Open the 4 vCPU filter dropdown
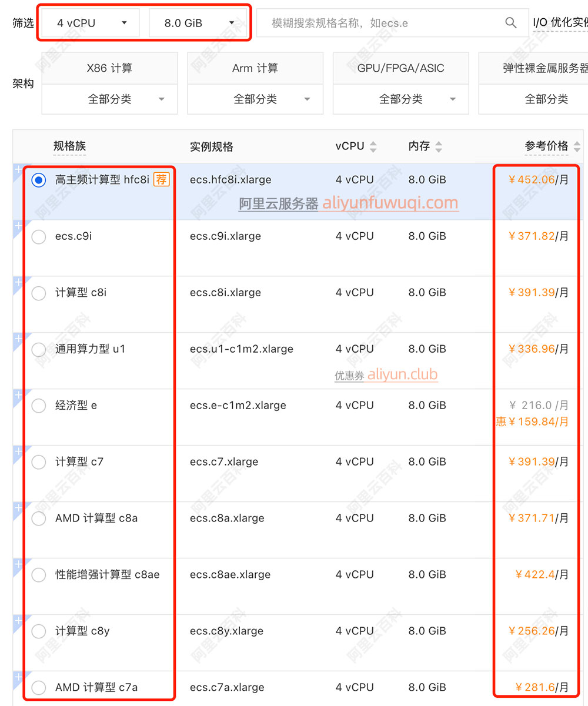The image size is (588, 706). 91,23
